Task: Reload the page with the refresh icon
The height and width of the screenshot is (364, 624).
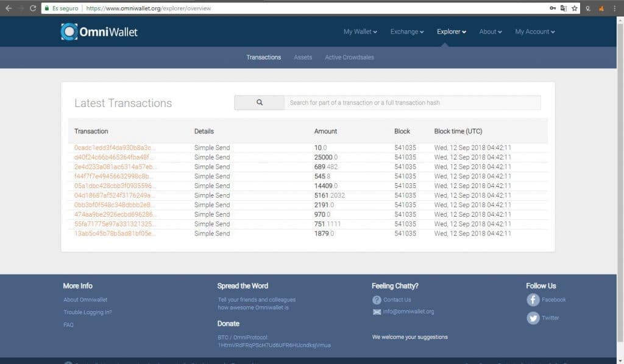Action: click(x=33, y=8)
